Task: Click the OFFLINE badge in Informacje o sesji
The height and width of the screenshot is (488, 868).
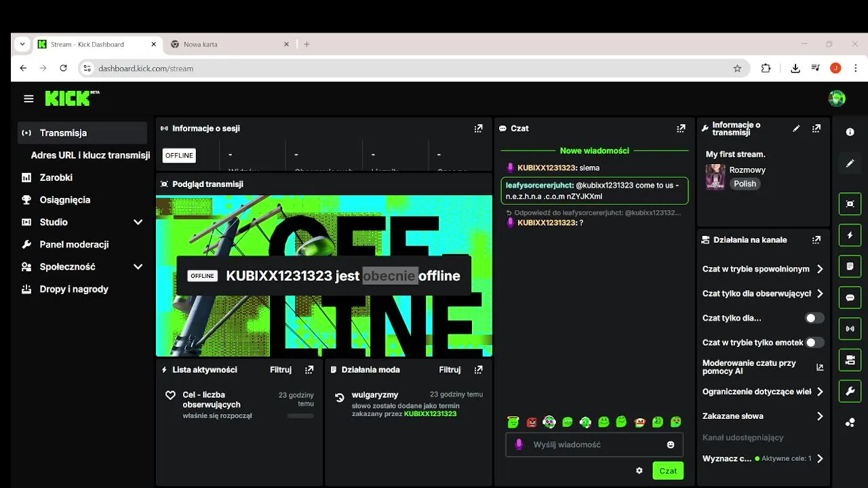Action: (179, 155)
